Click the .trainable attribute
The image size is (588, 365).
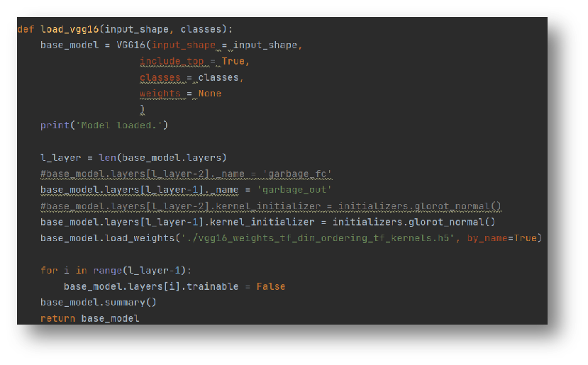coord(210,286)
